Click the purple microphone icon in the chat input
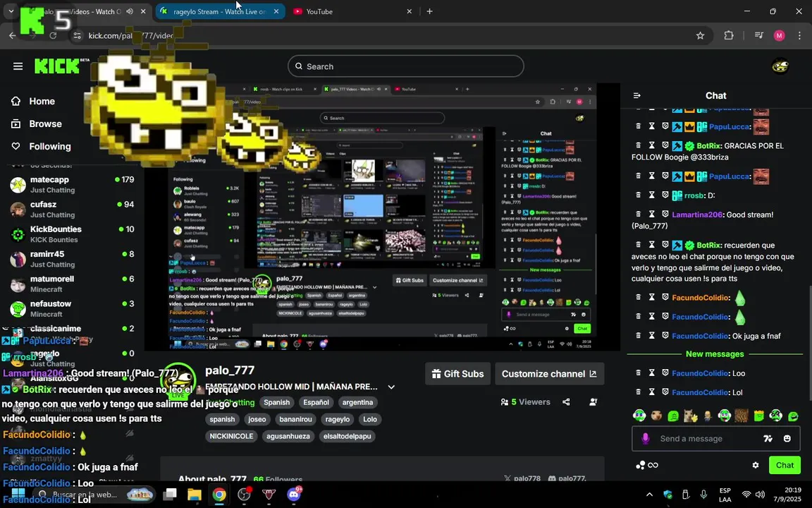The image size is (812, 508). point(645,439)
